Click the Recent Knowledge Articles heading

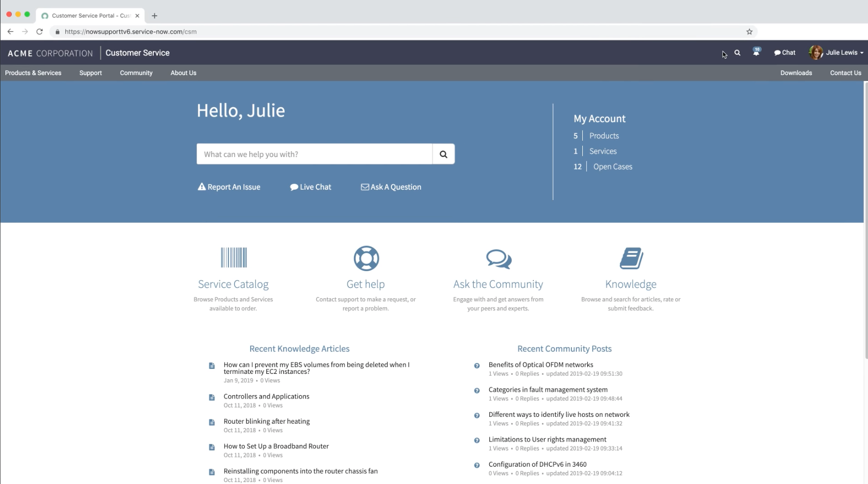point(300,349)
